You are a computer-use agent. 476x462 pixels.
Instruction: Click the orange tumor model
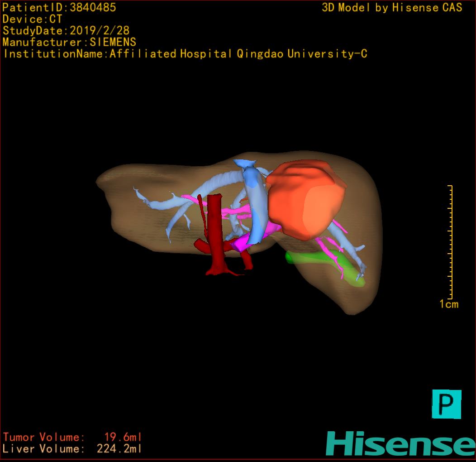(x=306, y=200)
